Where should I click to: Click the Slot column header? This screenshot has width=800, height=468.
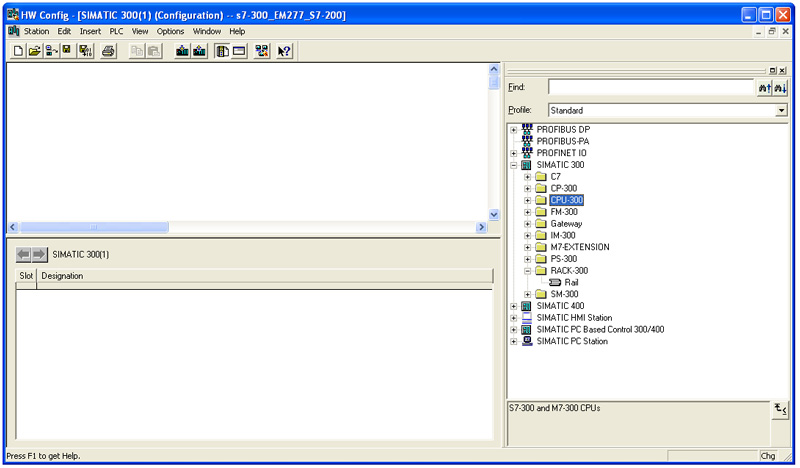tap(26, 276)
